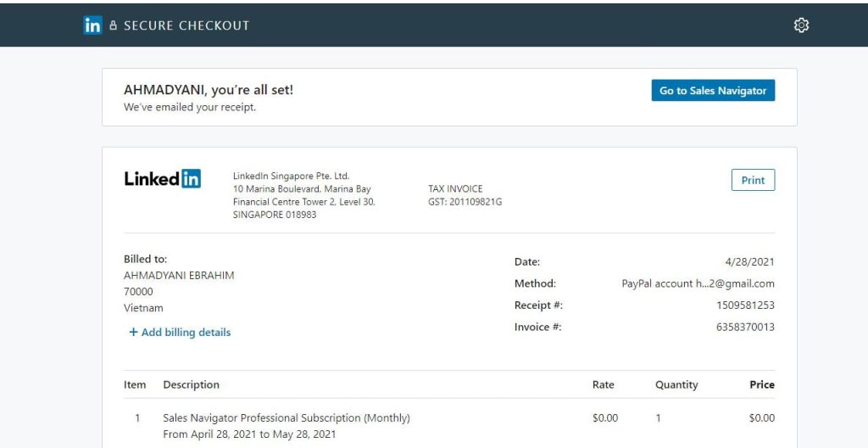Click the Sales Navigator Professional Subscription description
868x448 pixels.
[x=287, y=418]
